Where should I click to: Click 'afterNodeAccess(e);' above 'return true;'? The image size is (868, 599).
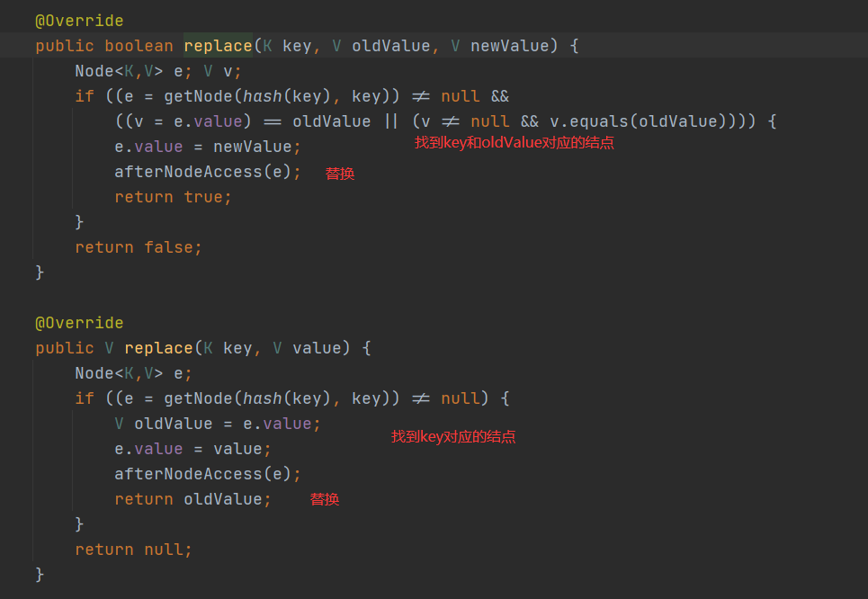click(208, 172)
